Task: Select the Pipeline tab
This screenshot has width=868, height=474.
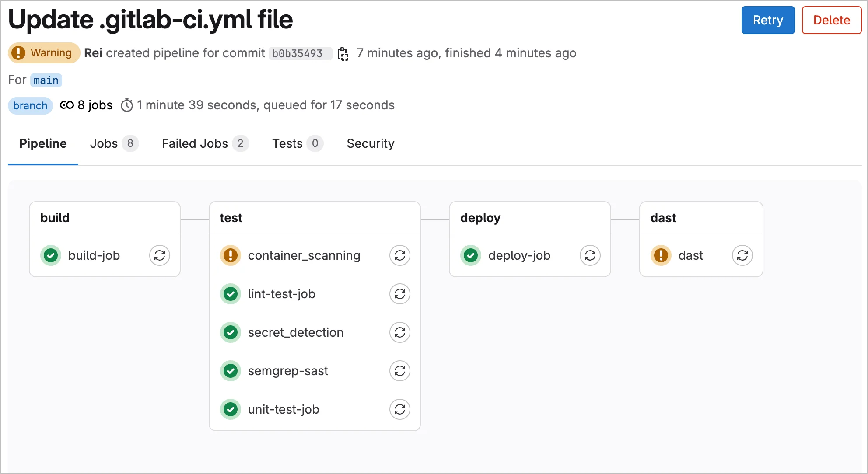Action: [x=42, y=143]
